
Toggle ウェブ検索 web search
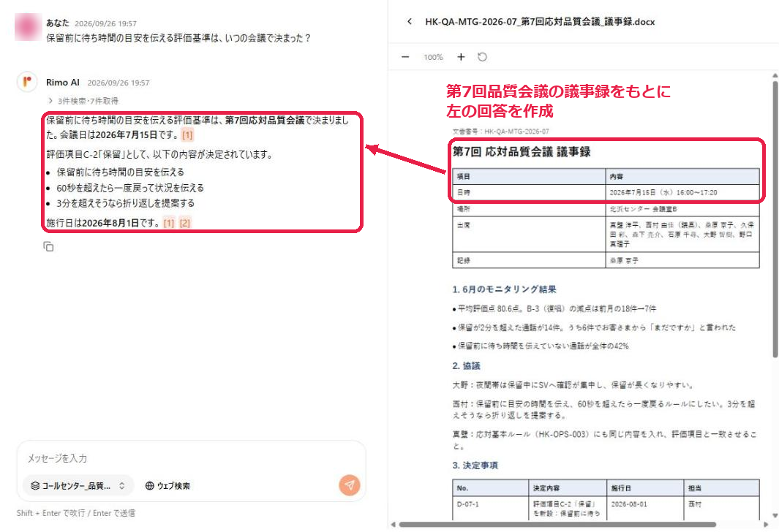click(168, 486)
